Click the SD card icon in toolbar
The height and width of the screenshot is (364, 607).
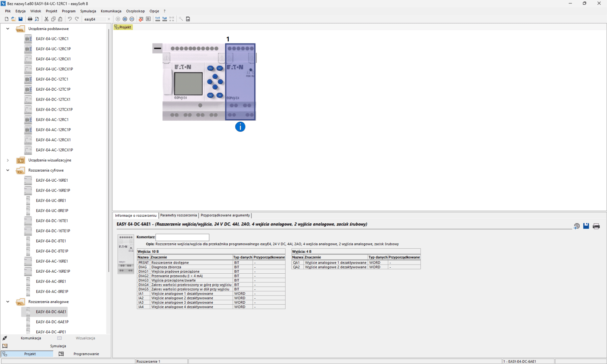pos(188,19)
